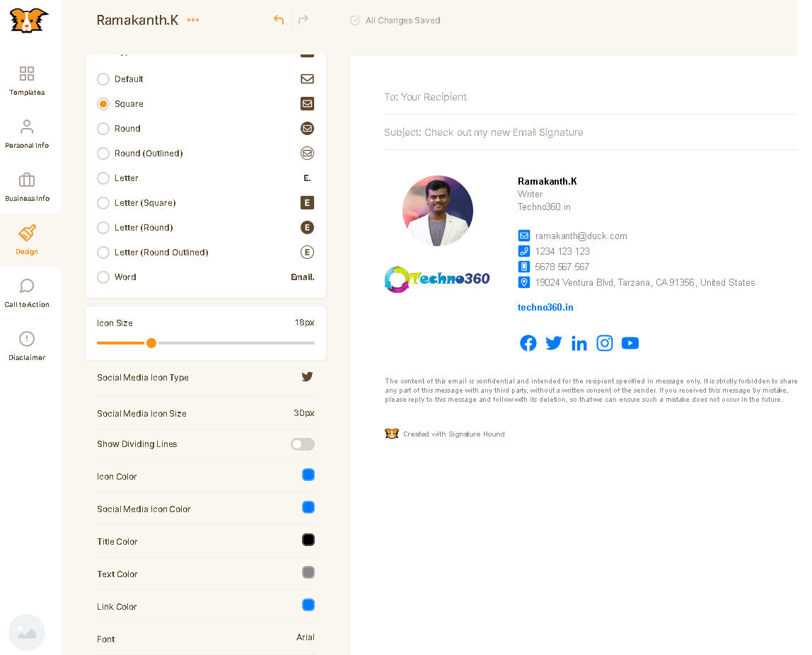Click the undo arrow icon
This screenshot has height=655, width=812.
[x=279, y=20]
